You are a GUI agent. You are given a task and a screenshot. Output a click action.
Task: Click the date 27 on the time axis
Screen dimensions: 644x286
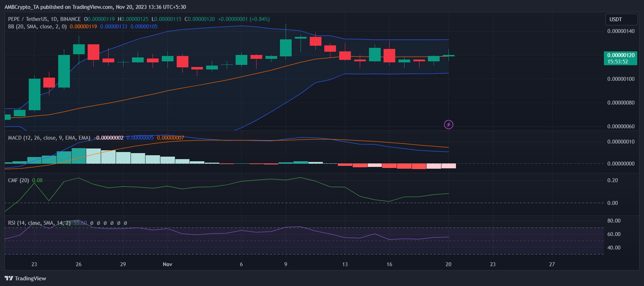click(x=552, y=264)
